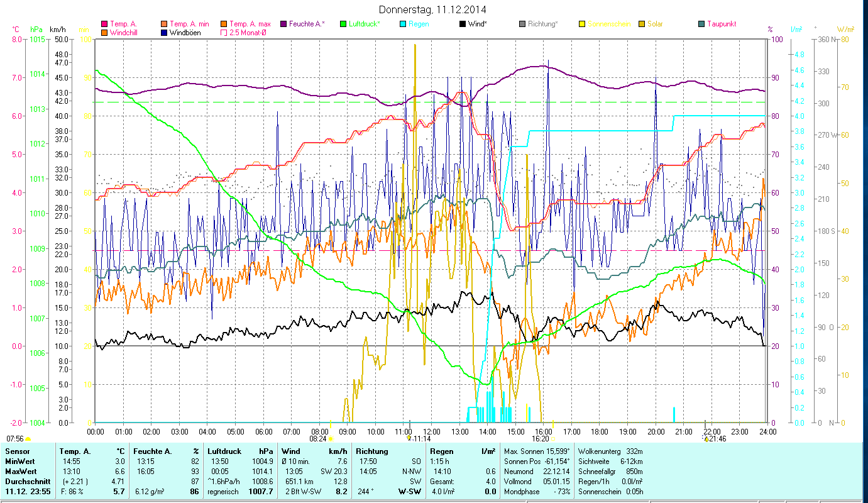Click the pink Temp. A. legend swatch
Image resolution: width=868 pixels, height=503 pixels.
coord(104,24)
